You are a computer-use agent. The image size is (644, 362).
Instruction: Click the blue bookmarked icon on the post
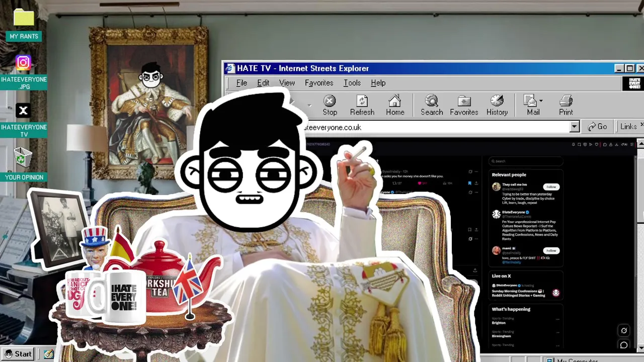[x=470, y=184]
